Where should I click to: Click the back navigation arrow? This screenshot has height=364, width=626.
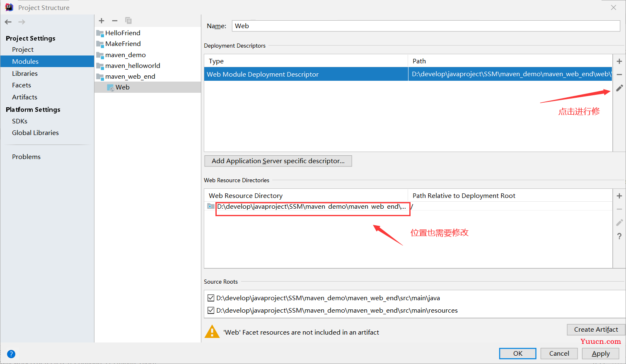[x=8, y=22]
